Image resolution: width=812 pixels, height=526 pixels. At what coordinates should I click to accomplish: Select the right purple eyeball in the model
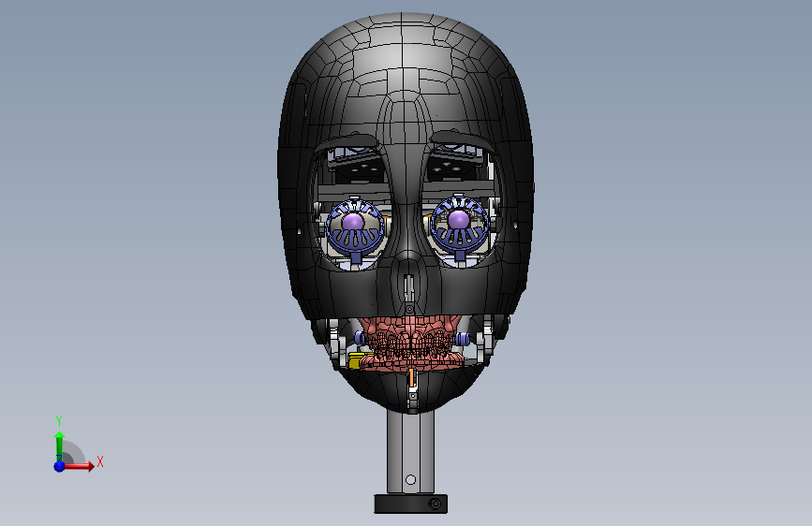coord(458,220)
